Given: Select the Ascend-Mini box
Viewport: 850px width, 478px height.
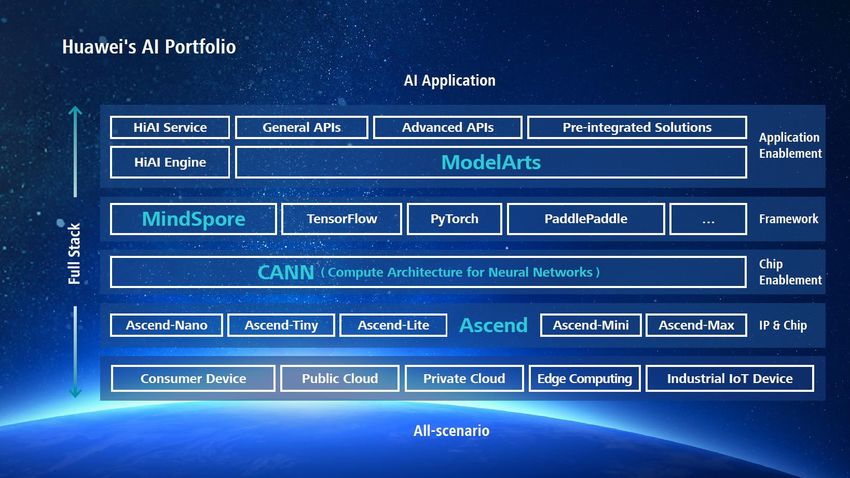Looking at the screenshot, I should [x=591, y=325].
